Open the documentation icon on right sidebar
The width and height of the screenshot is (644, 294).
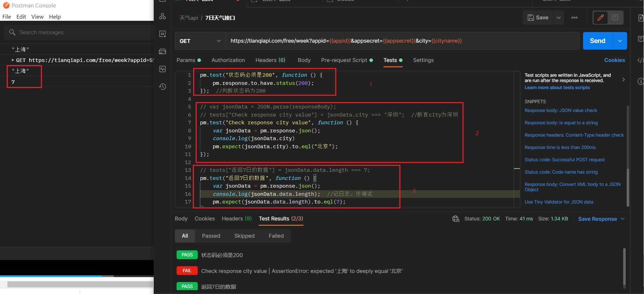pyautogui.click(x=640, y=18)
